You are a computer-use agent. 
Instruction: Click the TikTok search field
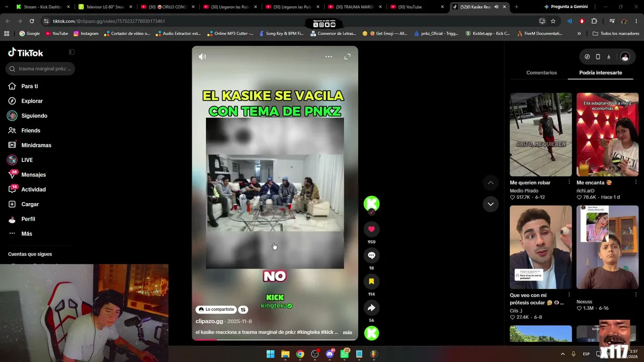point(41,69)
